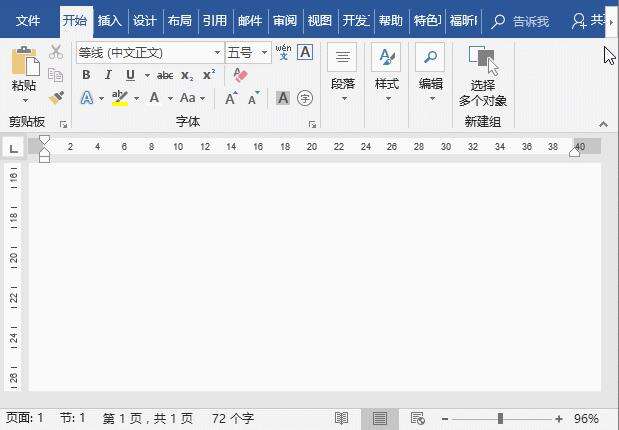Viewport: 619px width, 430px height.
Task: Open the 段落 paragraph group
Action: pyautogui.click(x=343, y=74)
